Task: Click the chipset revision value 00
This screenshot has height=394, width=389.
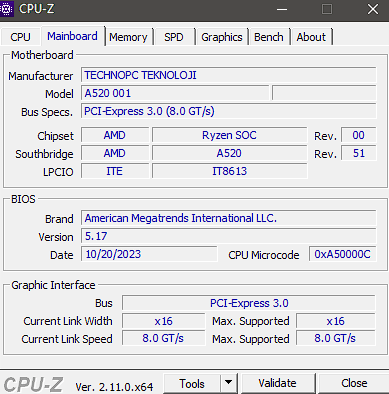Action: (x=359, y=135)
